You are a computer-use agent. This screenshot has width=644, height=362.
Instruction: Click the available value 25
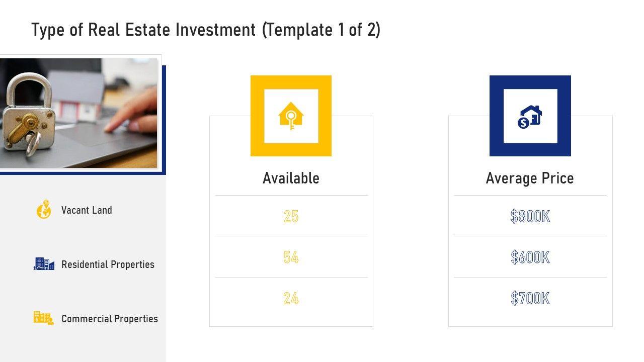pyautogui.click(x=291, y=216)
